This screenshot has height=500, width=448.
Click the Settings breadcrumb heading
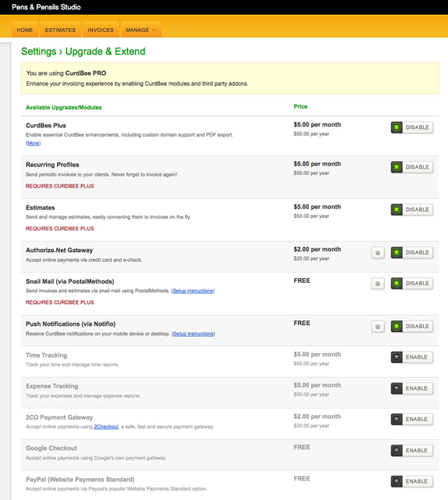[38, 52]
